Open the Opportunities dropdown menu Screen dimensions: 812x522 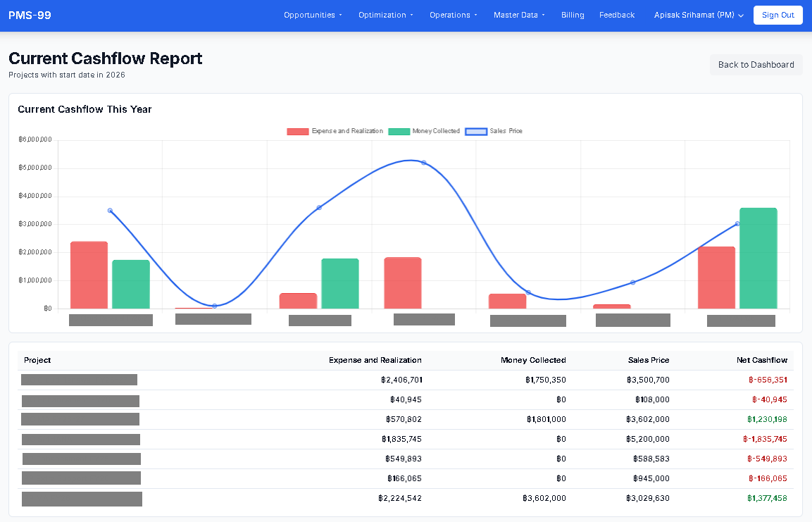(x=313, y=15)
